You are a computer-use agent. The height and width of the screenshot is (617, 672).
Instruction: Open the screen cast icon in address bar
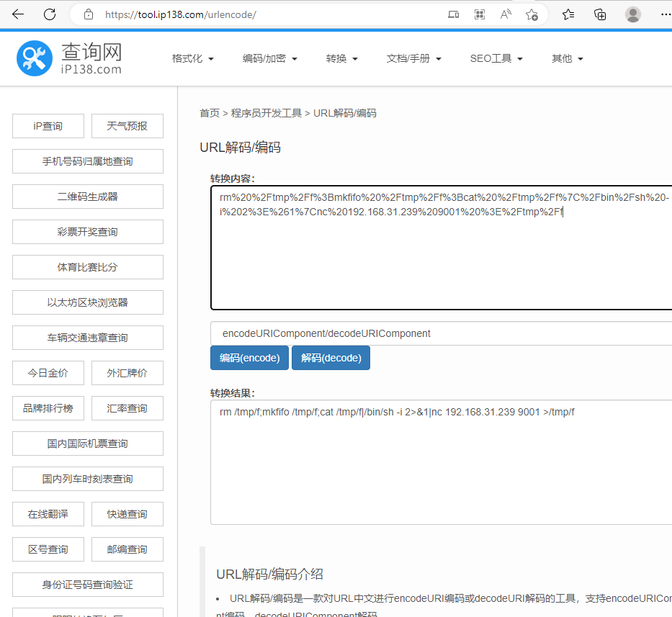[x=454, y=14]
